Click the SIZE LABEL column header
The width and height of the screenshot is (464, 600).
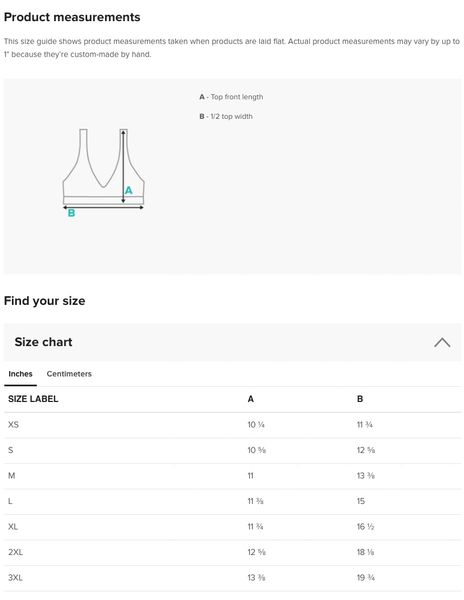(33, 399)
